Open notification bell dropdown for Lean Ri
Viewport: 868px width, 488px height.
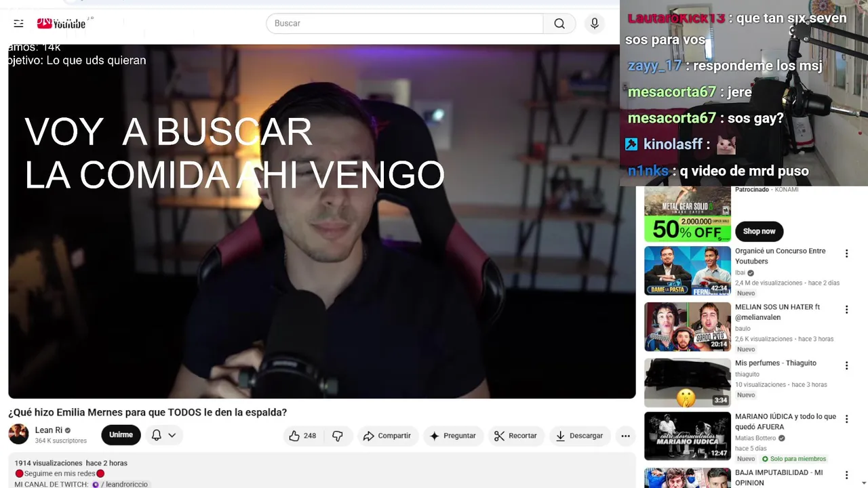coord(163,435)
